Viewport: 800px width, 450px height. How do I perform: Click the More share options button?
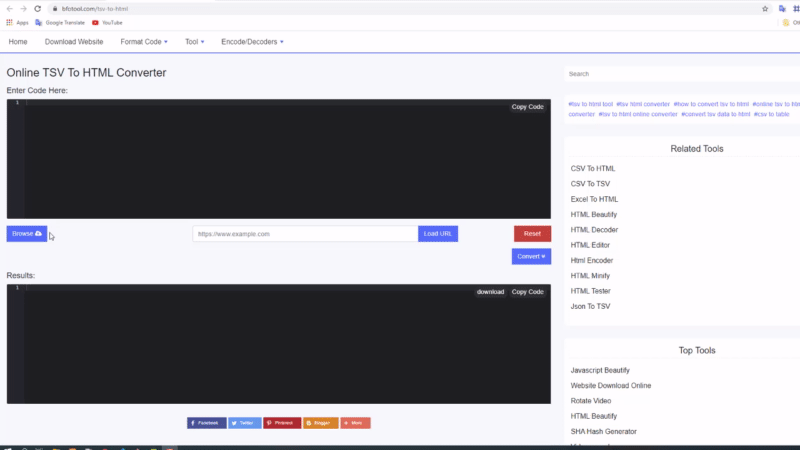pyautogui.click(x=355, y=423)
